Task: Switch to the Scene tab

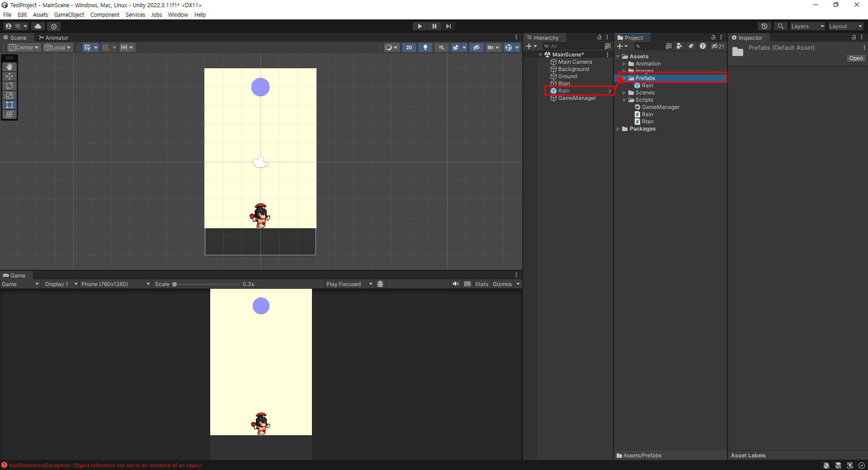Action: coord(15,38)
